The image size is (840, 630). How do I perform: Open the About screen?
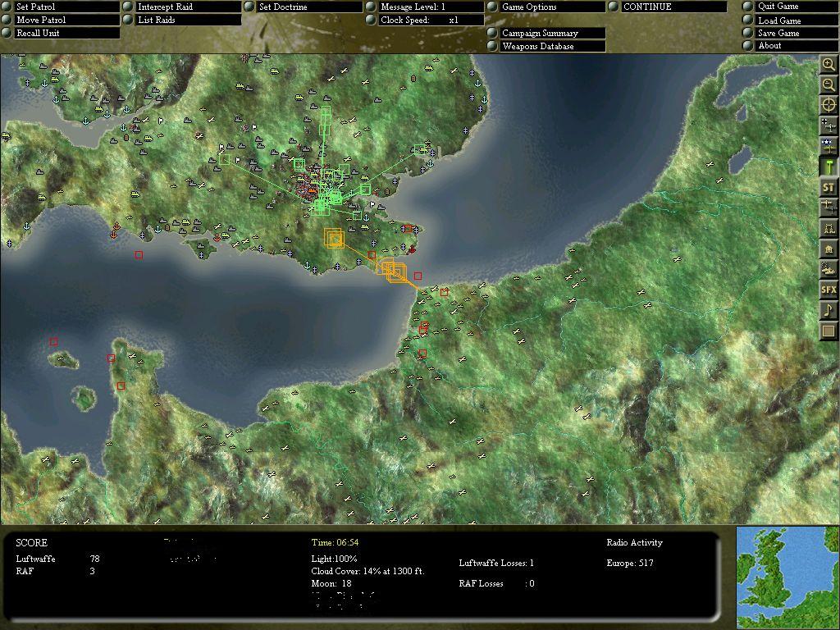pyautogui.click(x=790, y=46)
